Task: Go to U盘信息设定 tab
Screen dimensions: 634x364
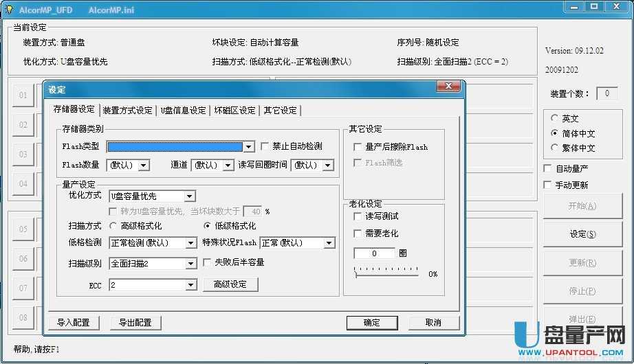Action: (x=183, y=111)
